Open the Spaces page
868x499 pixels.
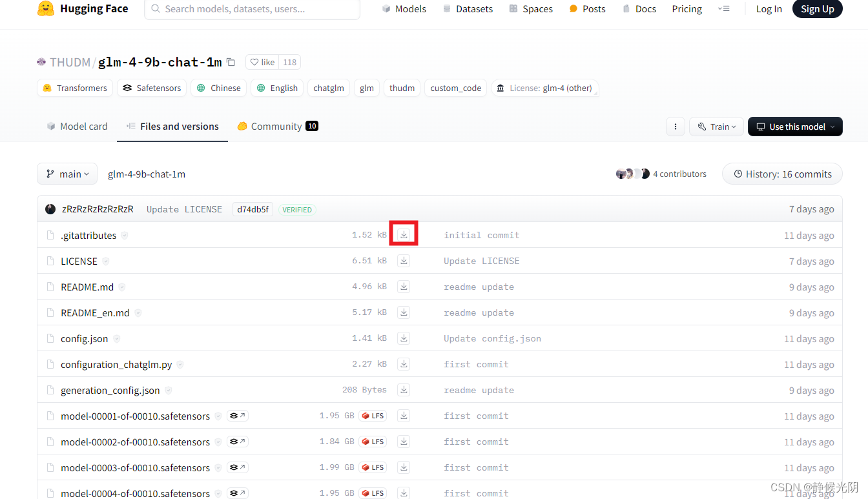(x=531, y=9)
